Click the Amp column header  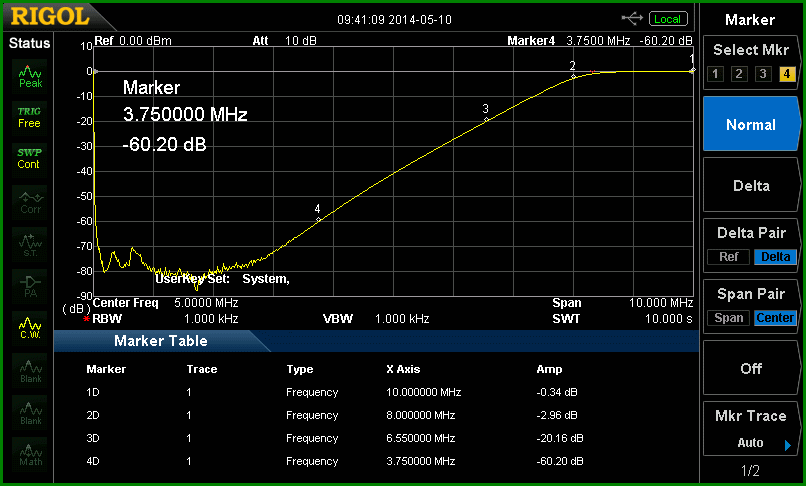pos(549,369)
